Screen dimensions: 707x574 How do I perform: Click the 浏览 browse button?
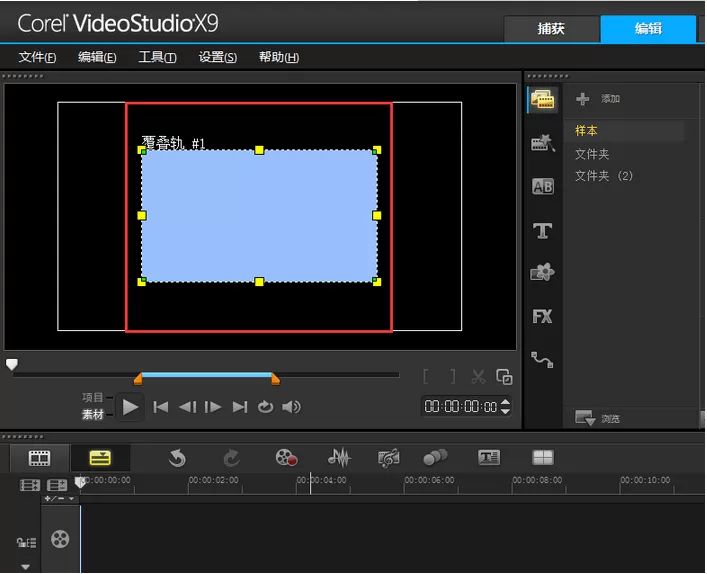click(598, 418)
